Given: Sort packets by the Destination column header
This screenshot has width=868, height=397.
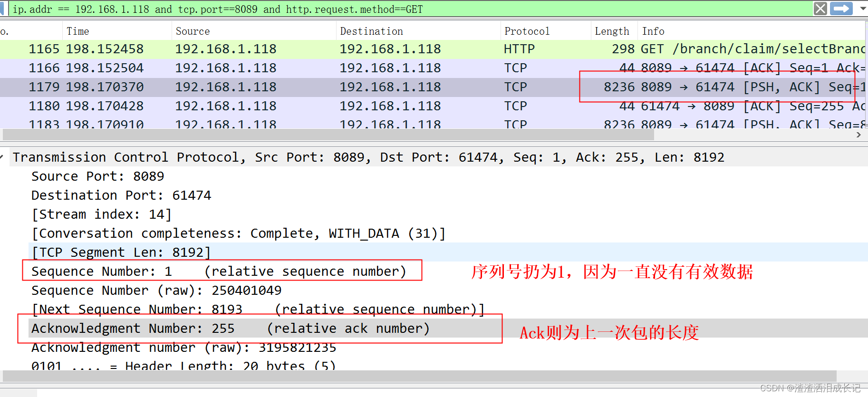Looking at the screenshot, I should tap(418, 31).
